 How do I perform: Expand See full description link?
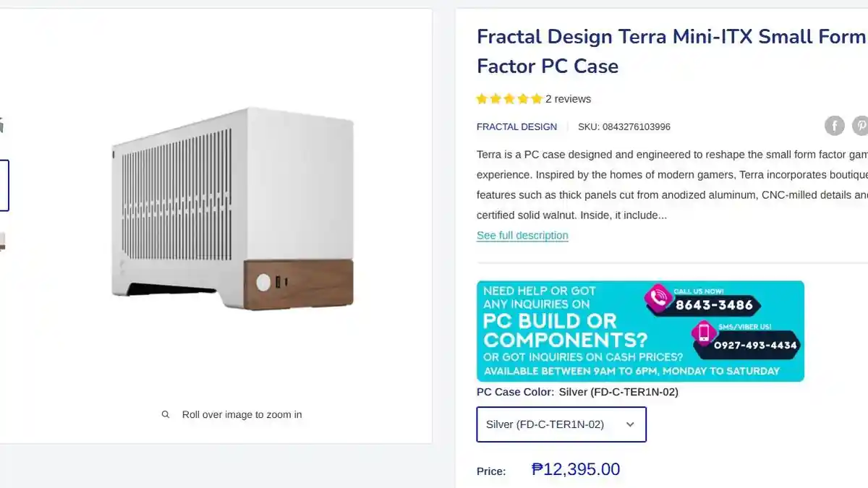tap(522, 235)
